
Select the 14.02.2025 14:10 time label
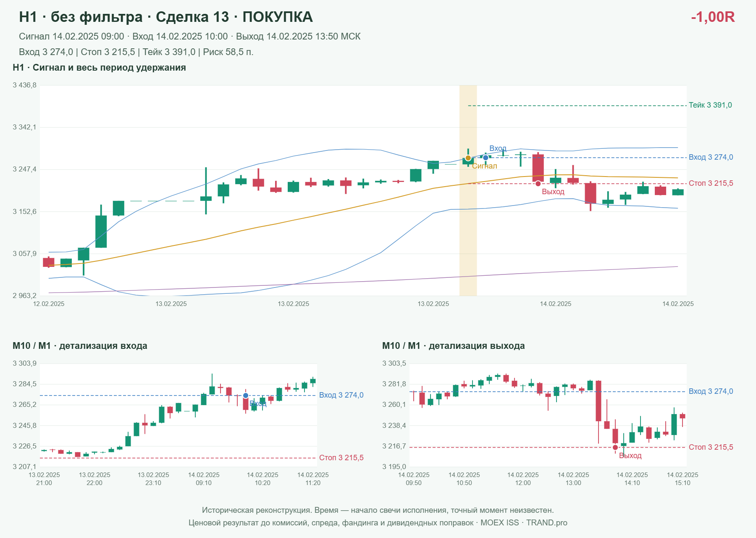(632, 479)
